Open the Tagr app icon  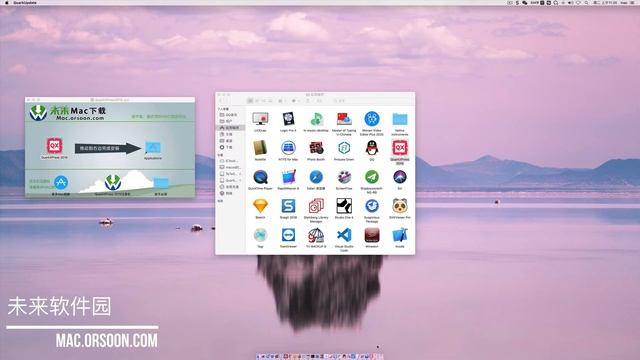pyautogui.click(x=260, y=235)
